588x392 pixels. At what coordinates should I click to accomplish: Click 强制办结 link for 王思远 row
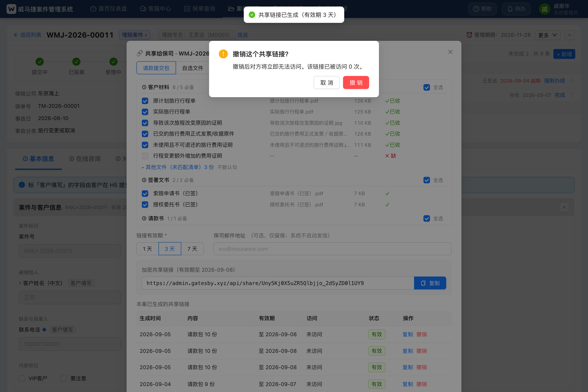(x=554, y=81)
